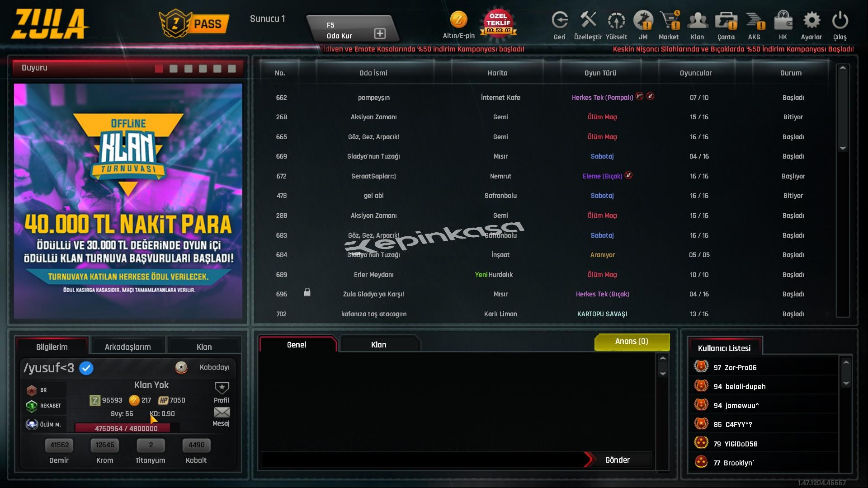Select the Klan chat tab
Viewport: 868px width, 488px height.
pos(379,344)
